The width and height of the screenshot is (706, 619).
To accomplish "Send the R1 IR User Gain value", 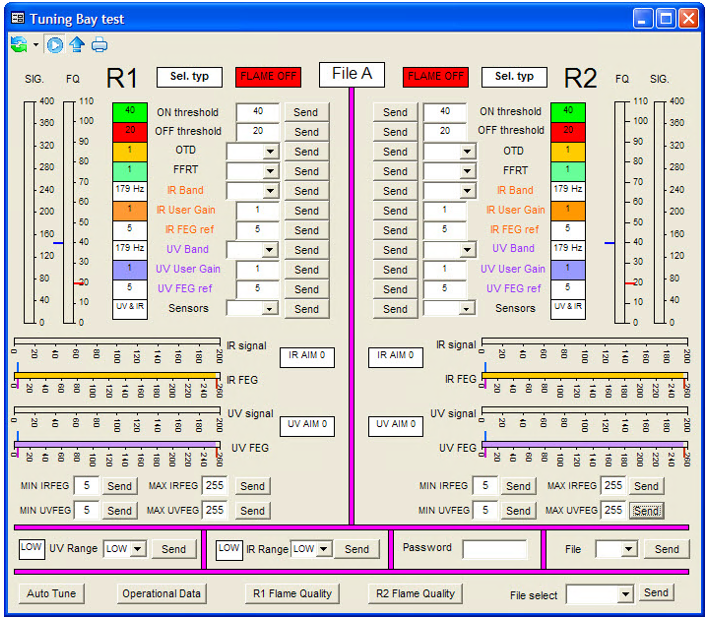I will click(306, 211).
